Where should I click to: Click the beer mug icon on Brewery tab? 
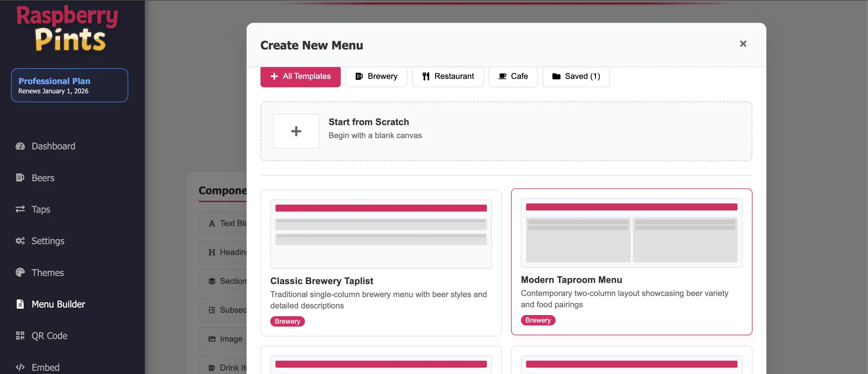pos(359,76)
